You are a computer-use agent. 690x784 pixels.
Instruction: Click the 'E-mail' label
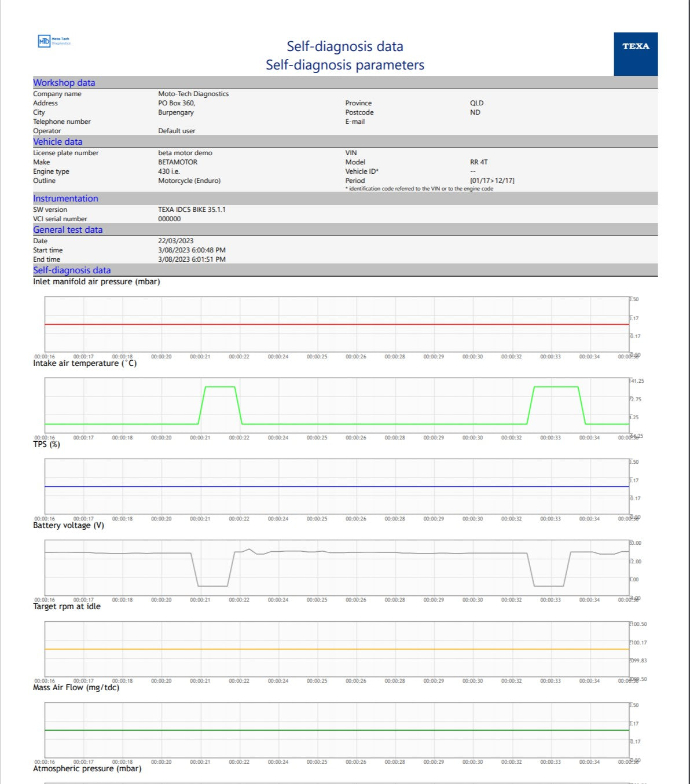tap(355, 122)
